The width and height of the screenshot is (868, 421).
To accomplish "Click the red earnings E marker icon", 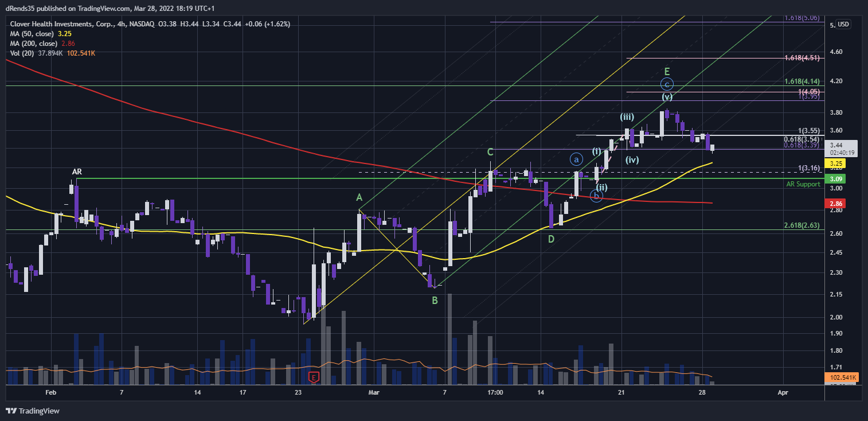I will [314, 377].
